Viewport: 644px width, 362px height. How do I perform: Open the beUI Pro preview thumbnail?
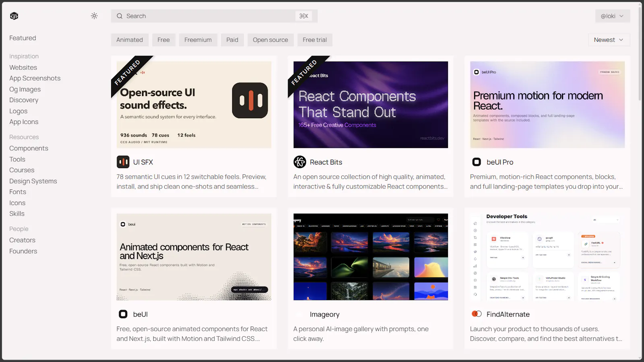tap(547, 105)
